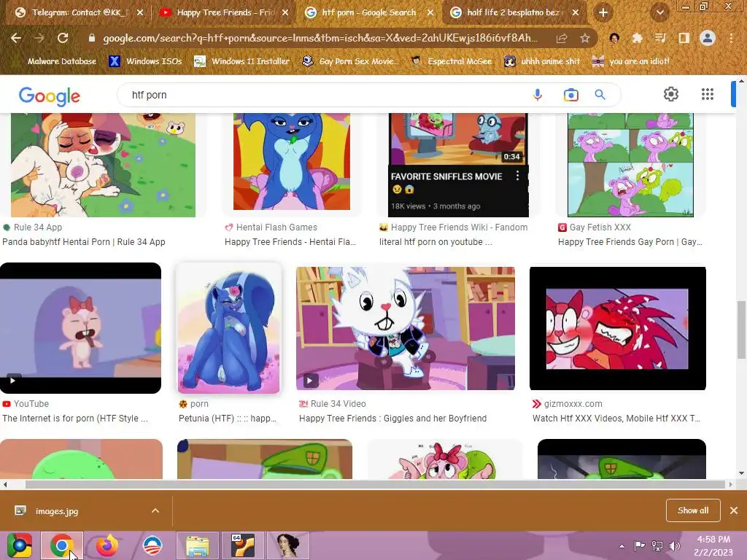Reload the current page
Viewport: 747px width, 560px height.
pyautogui.click(x=63, y=38)
